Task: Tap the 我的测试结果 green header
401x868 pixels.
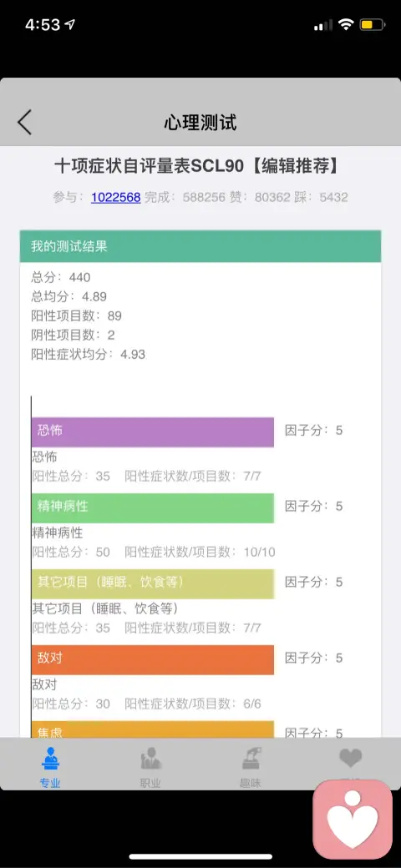Action: pos(200,246)
